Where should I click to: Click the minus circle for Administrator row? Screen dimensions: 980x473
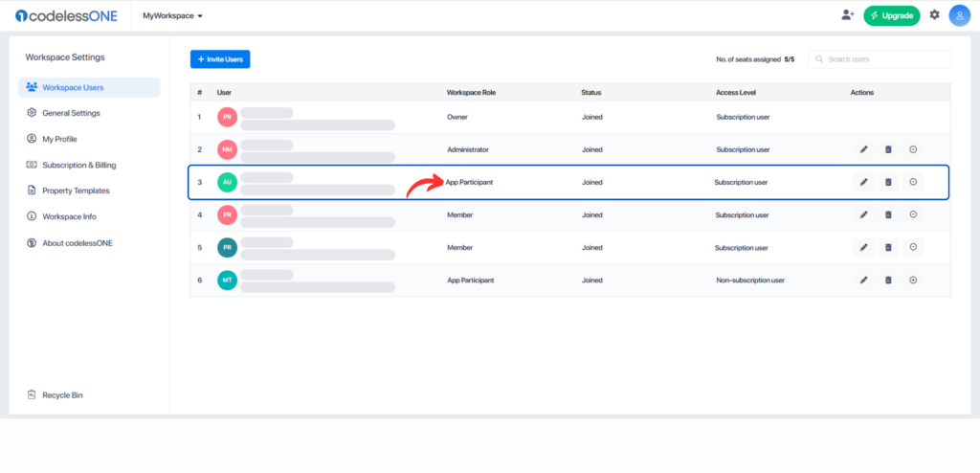tap(913, 149)
